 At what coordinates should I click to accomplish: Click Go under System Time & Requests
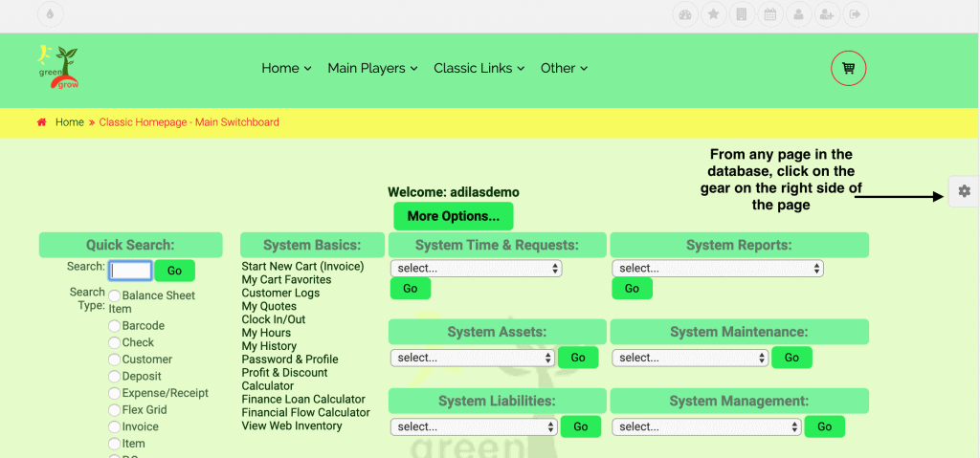[410, 289]
